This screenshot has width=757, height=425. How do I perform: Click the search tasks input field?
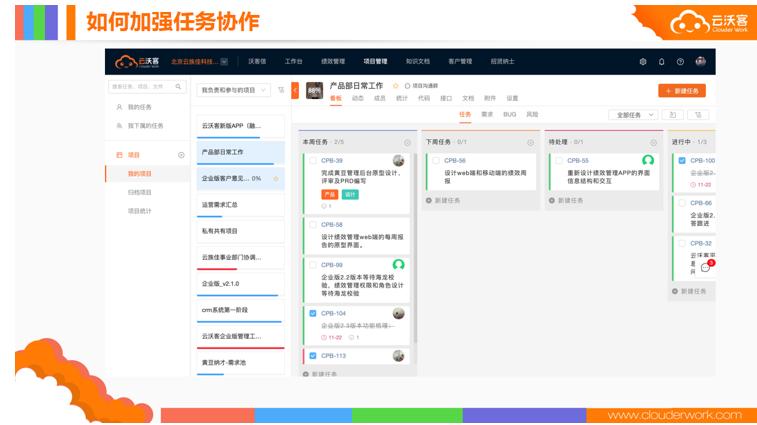(x=147, y=86)
